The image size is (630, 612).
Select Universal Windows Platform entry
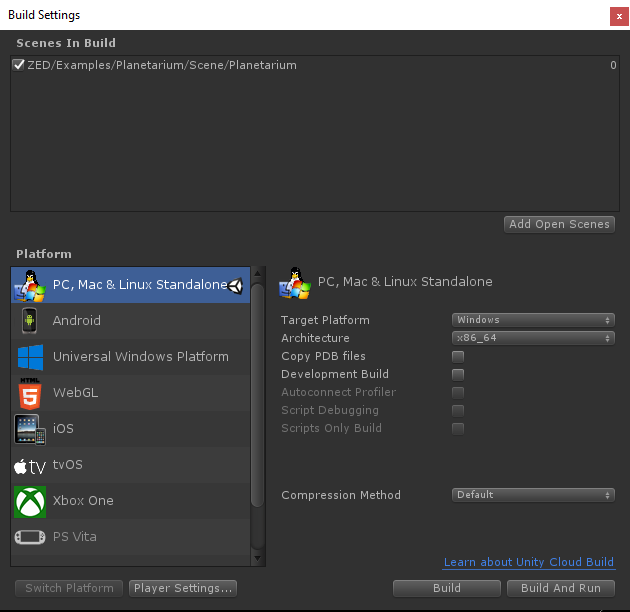pyautogui.click(x=131, y=357)
